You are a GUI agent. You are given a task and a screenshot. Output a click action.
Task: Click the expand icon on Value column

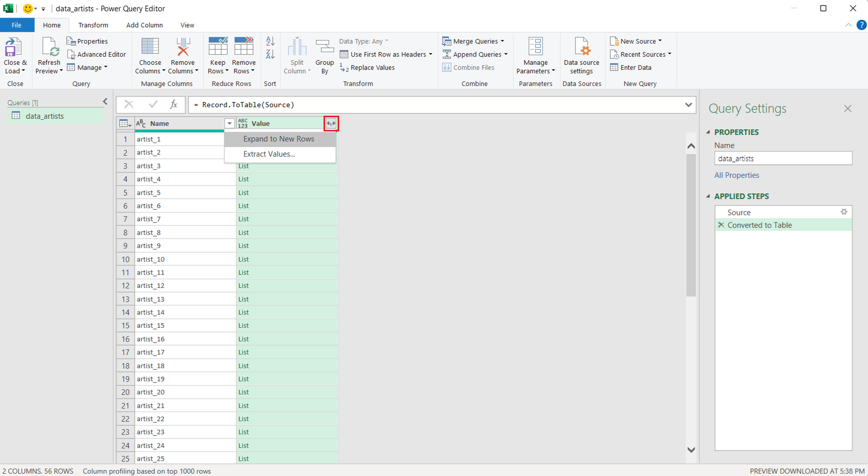click(331, 124)
